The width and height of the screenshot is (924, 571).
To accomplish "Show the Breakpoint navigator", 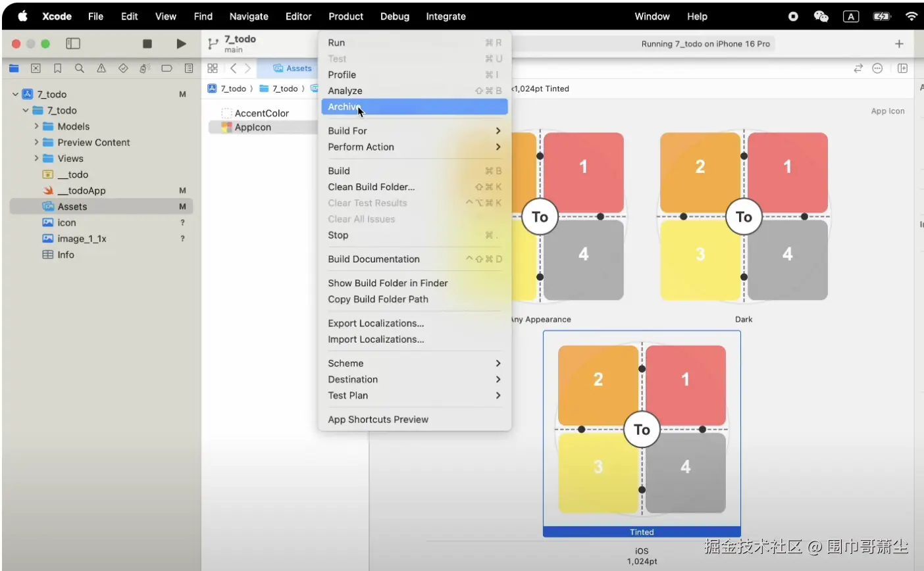I will tap(167, 68).
